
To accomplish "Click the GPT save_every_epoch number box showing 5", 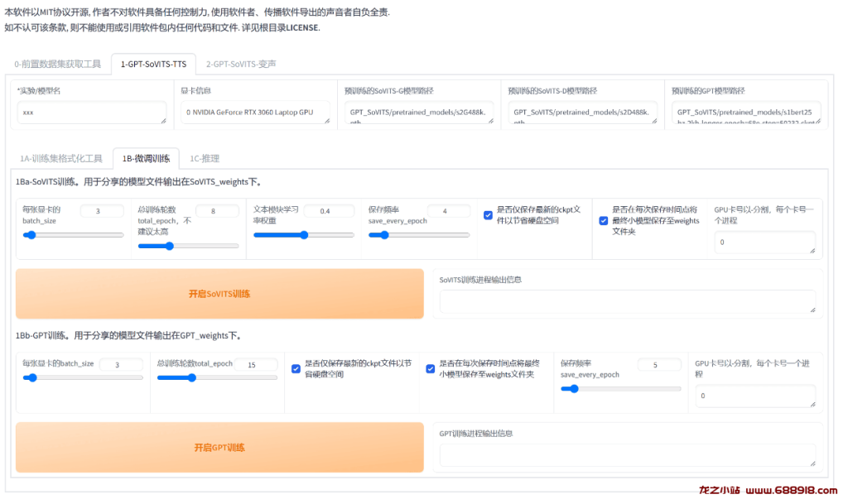I will click(x=659, y=365).
